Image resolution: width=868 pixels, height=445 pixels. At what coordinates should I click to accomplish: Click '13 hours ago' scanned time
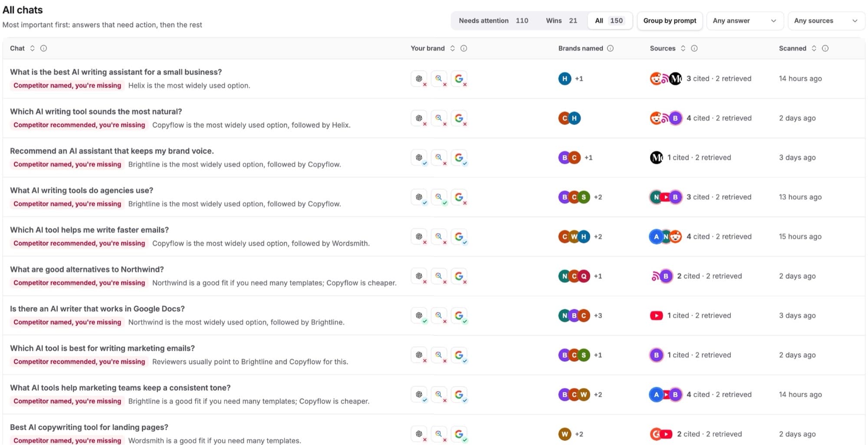pos(800,197)
